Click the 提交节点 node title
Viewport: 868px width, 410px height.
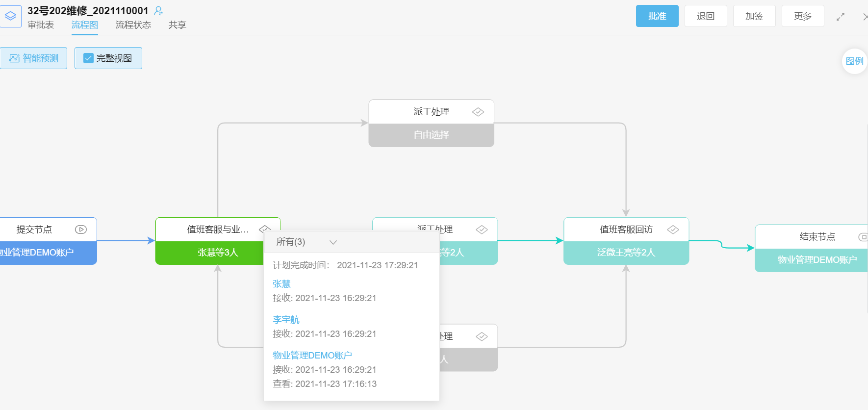click(34, 230)
